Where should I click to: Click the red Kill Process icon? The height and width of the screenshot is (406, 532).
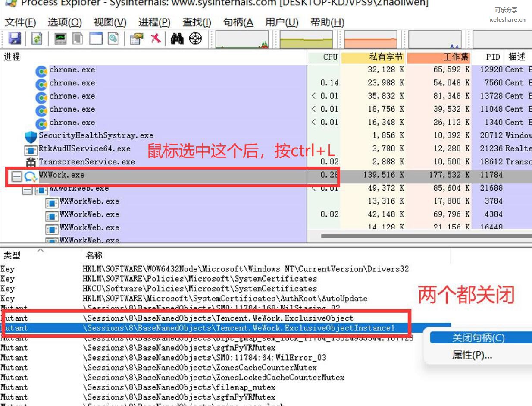click(x=156, y=38)
